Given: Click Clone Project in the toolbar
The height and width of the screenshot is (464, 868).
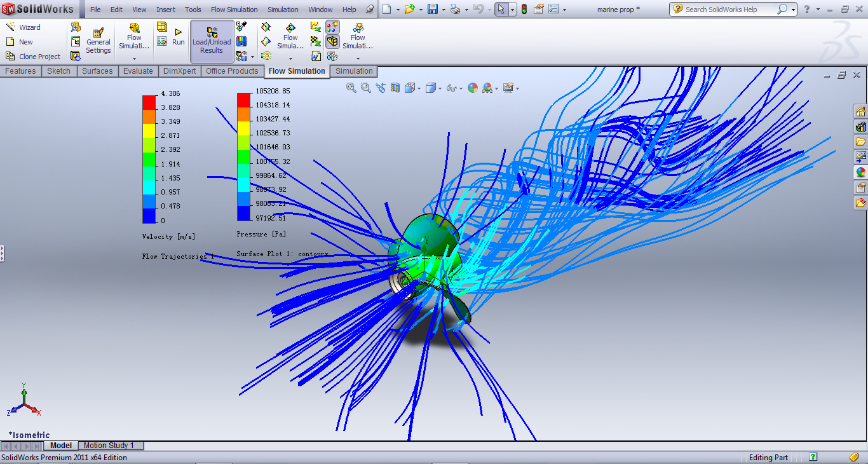Looking at the screenshot, I should (33, 57).
